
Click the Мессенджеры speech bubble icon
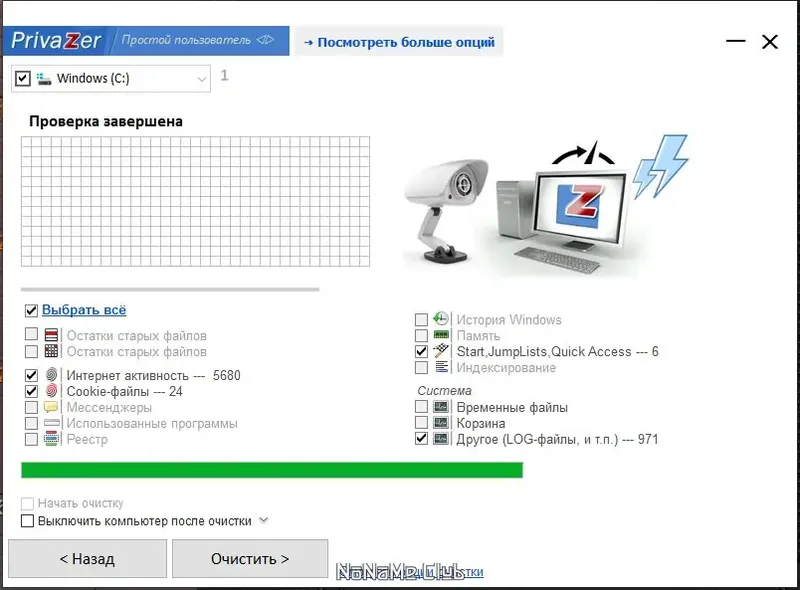pos(51,407)
